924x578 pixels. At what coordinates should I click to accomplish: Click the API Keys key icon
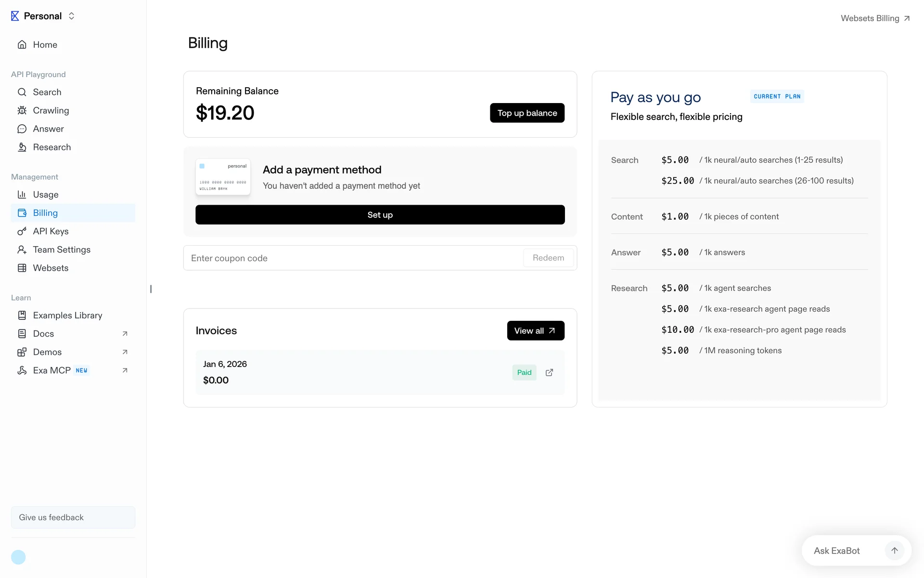point(22,231)
